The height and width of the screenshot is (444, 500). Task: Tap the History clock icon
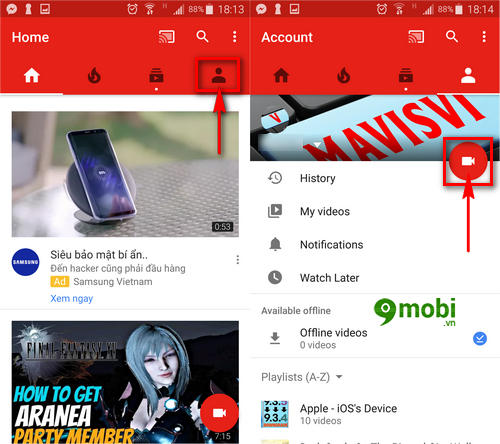[x=275, y=178]
